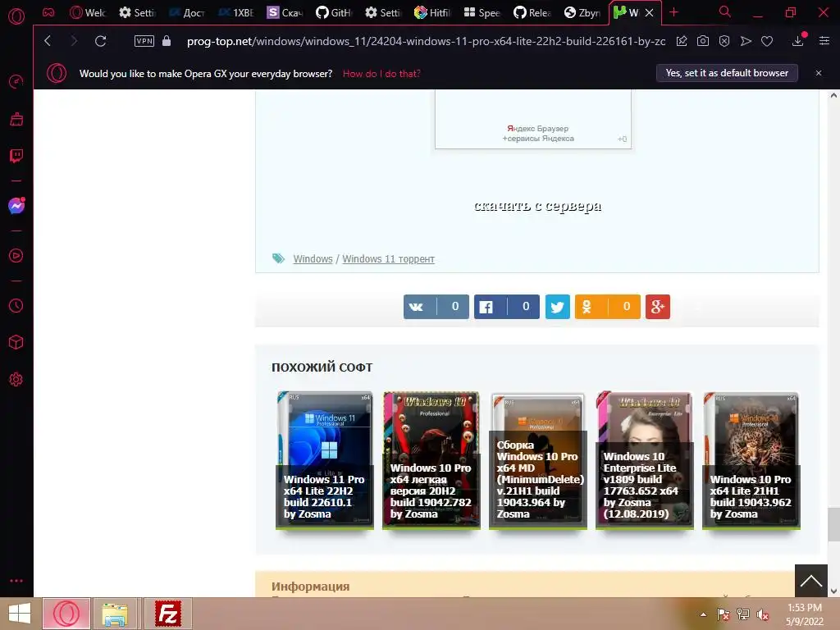Open GX Corner gamepad icon
The width and height of the screenshot is (840, 630).
tap(48, 12)
